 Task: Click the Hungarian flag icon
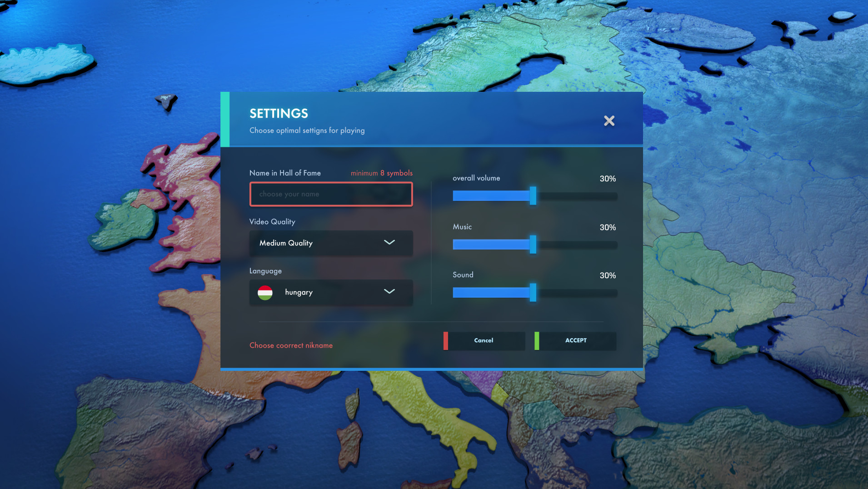tap(265, 293)
